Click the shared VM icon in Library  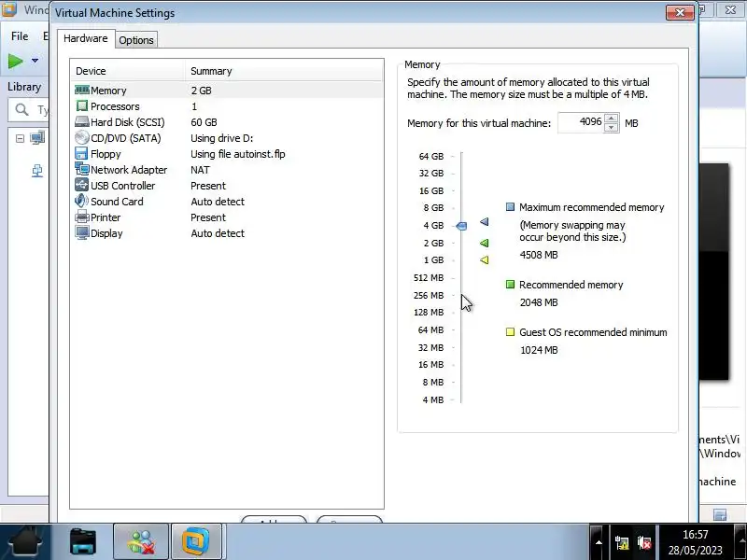[x=37, y=171]
